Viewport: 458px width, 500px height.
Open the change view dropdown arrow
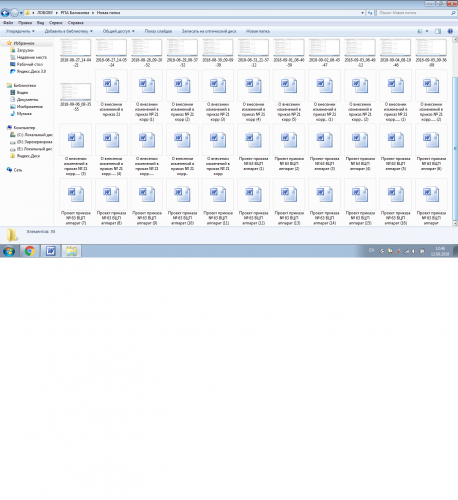pos(427,31)
